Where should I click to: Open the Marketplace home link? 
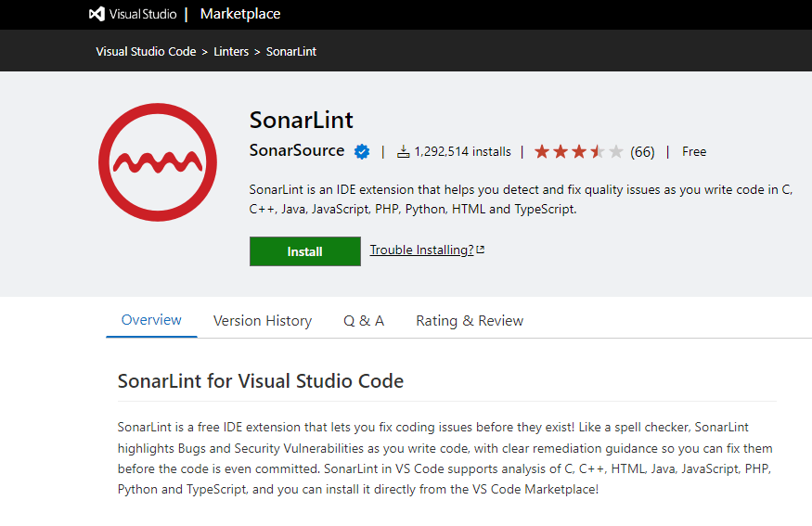[x=239, y=14]
